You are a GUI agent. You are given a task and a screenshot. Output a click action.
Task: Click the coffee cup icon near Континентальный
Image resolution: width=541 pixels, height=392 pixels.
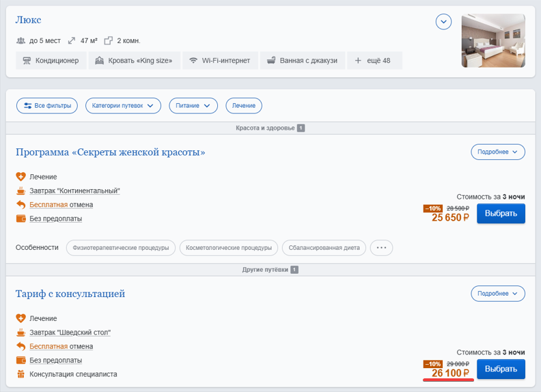[21, 191]
